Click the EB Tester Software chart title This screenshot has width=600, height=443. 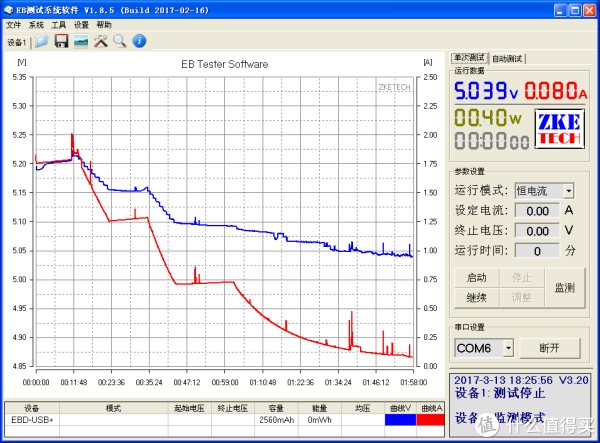225,64
